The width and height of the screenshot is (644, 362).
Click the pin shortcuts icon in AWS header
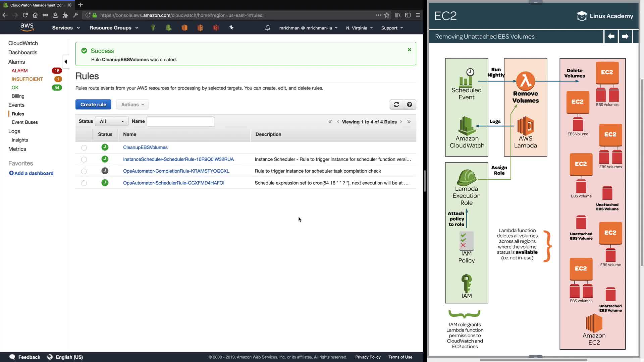point(231,28)
